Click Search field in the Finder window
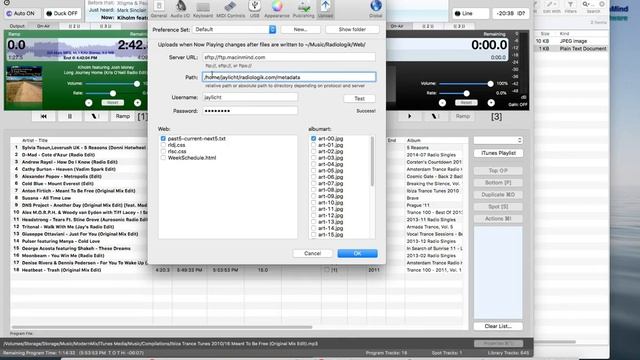The image size is (640, 360). click(594, 7)
